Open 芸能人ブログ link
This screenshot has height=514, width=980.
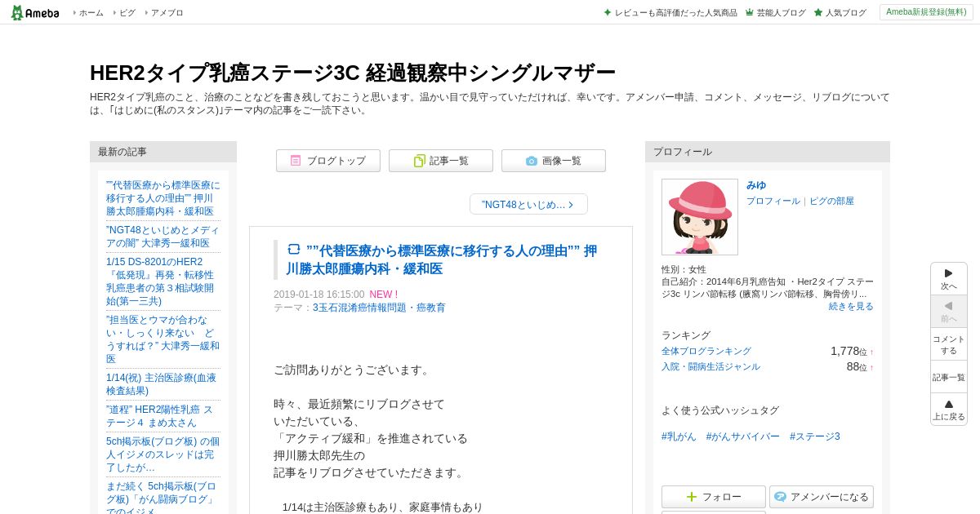(775, 13)
